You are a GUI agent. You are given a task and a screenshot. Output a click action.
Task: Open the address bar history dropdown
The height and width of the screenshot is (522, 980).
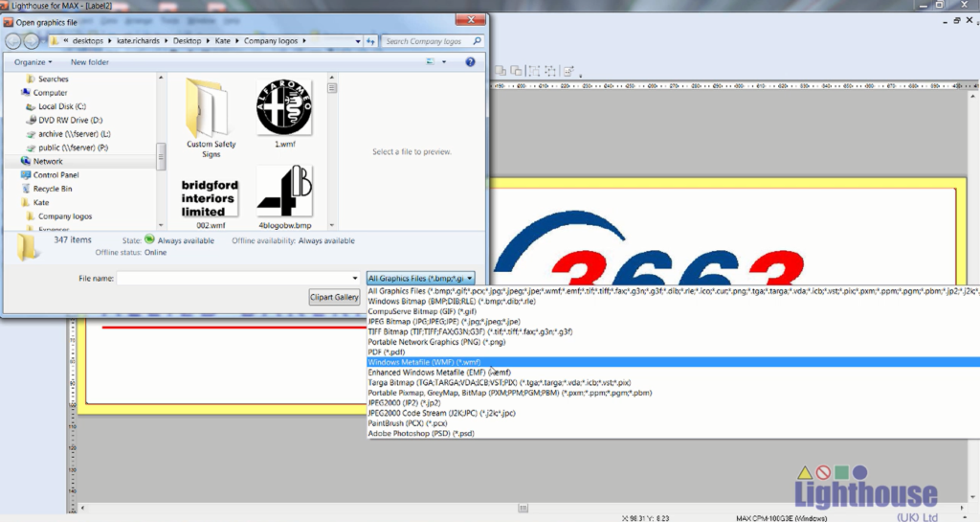coord(358,41)
